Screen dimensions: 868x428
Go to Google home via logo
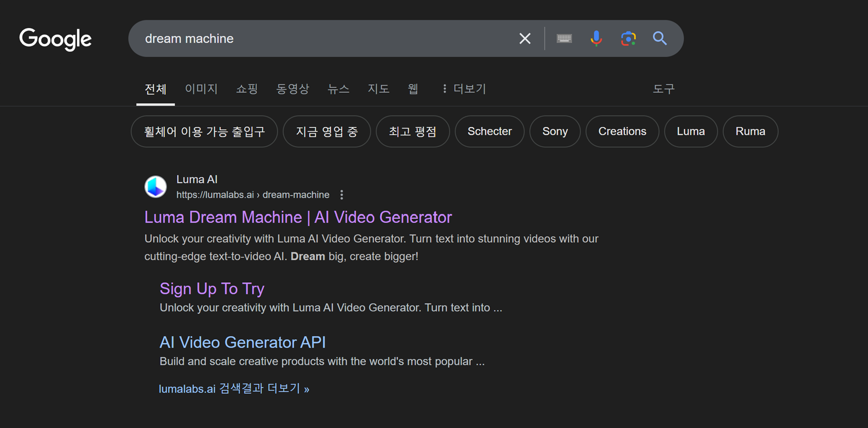pos(55,39)
